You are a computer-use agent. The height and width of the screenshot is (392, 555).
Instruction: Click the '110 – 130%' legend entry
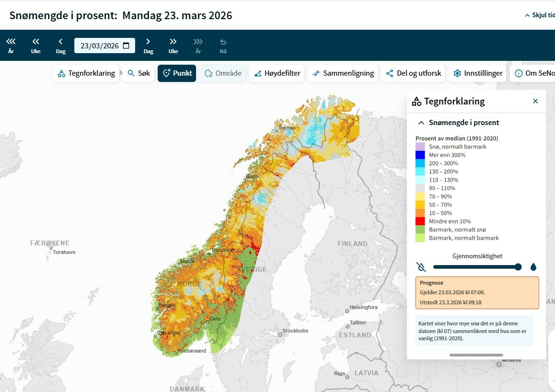pyautogui.click(x=443, y=180)
